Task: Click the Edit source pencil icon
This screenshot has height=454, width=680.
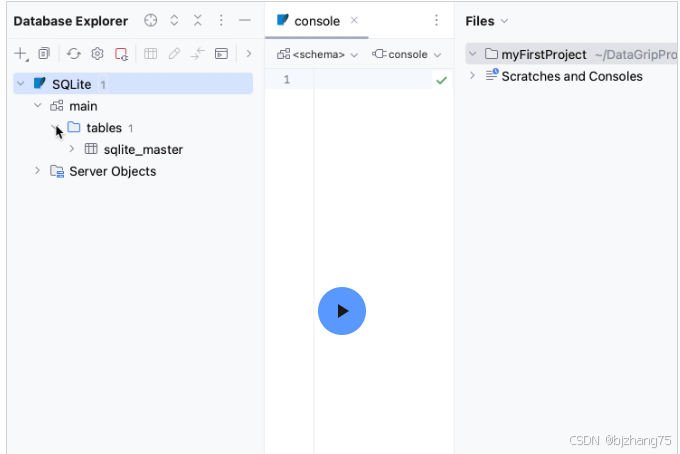Action: click(x=174, y=54)
